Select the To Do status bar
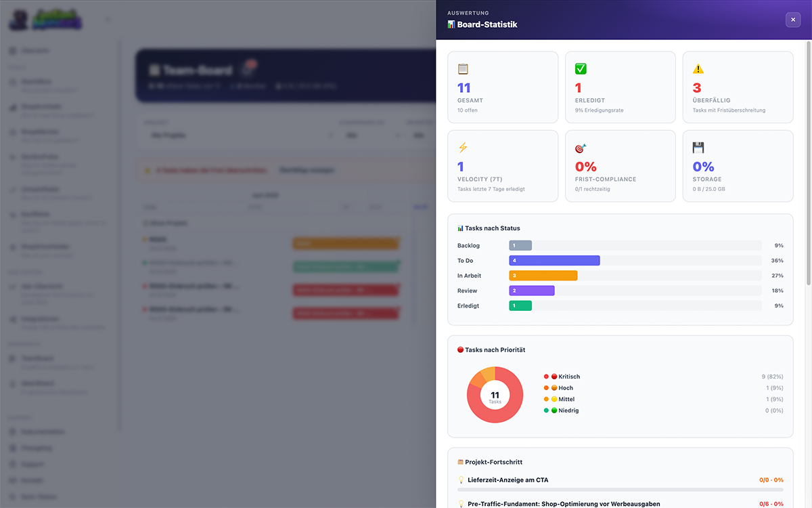 [554, 260]
